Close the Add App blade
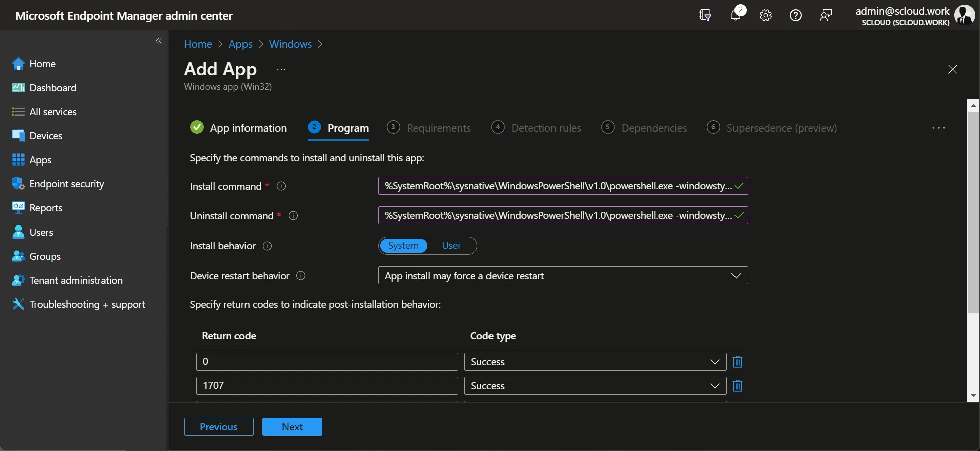 point(953,69)
